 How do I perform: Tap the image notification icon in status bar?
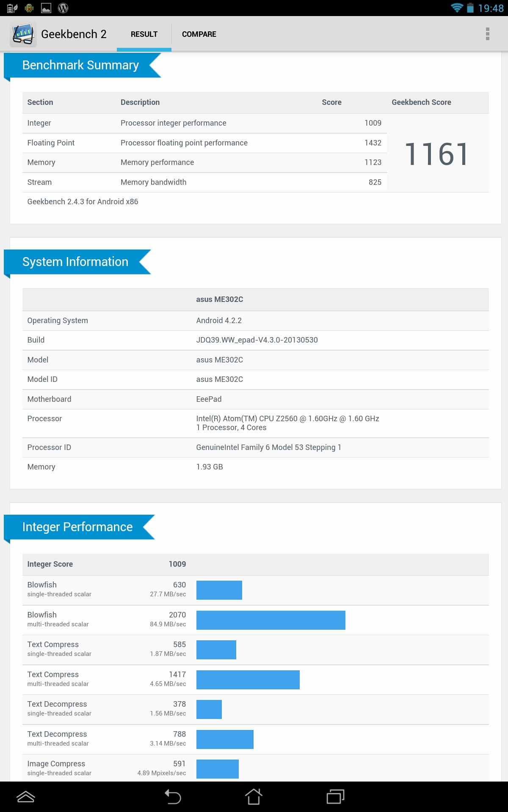tap(46, 8)
